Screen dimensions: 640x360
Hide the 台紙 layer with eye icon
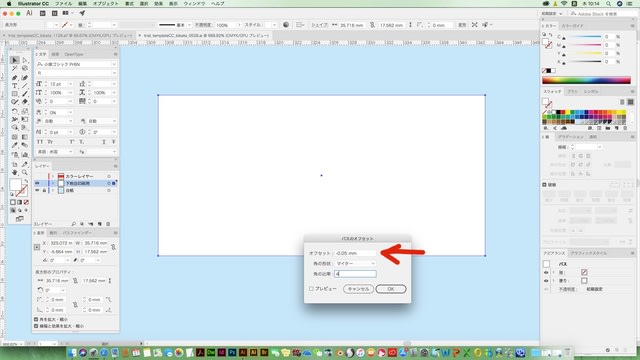[x=37, y=191]
